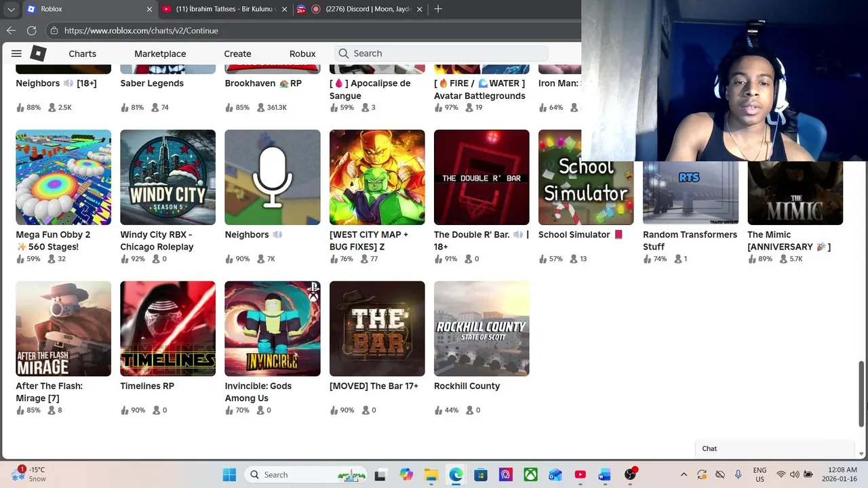Image resolution: width=868 pixels, height=488 pixels.
Task: Open Mega Fun Obby 2 game thumbnail
Action: (63, 177)
